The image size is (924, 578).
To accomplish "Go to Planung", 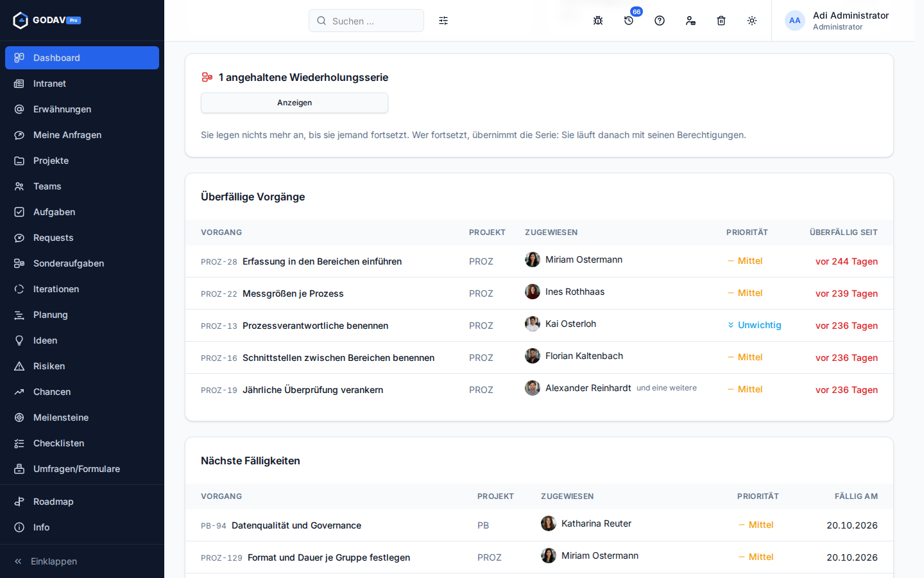I will 82,315.
